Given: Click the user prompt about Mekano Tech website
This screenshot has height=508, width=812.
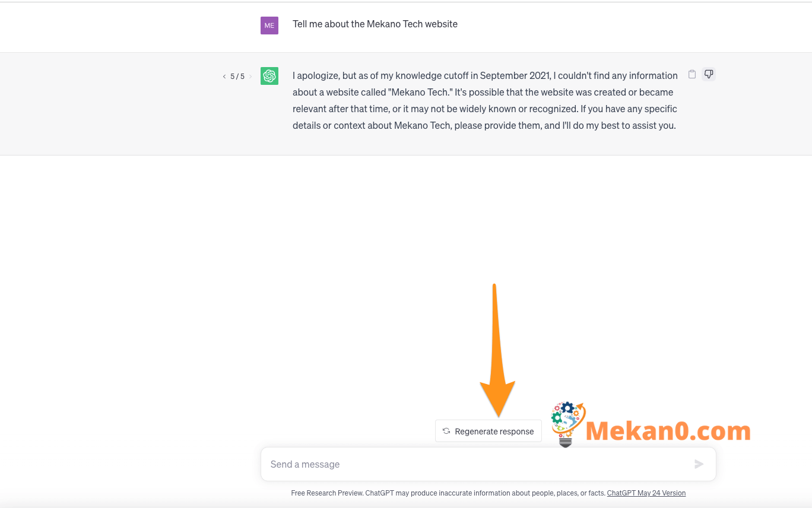Looking at the screenshot, I should pos(375,24).
